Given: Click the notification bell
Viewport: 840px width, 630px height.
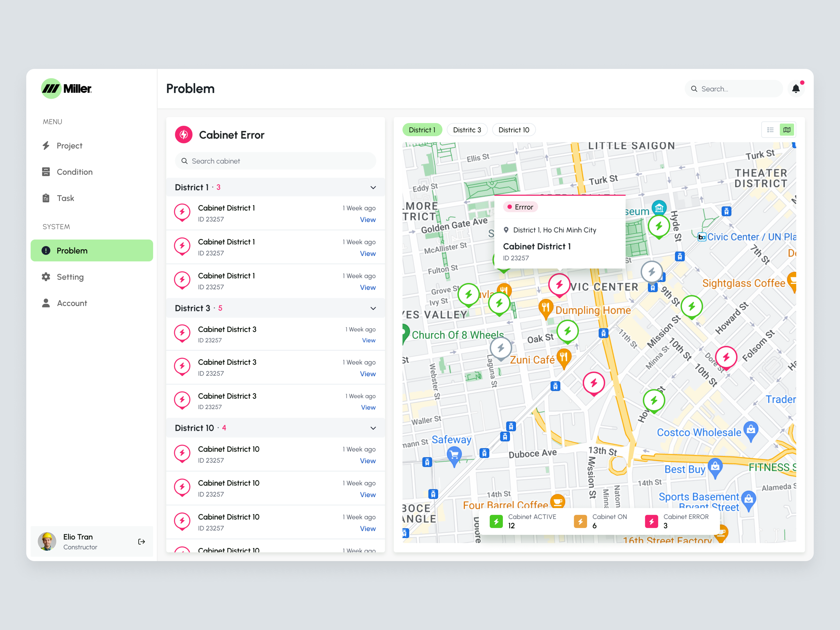Looking at the screenshot, I should coord(796,88).
